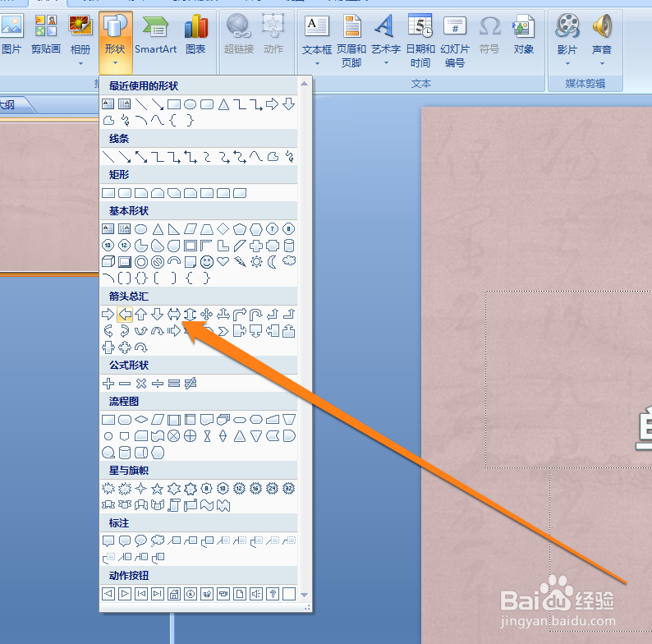Choose the up arrow shape in 箭头总汇
The image size is (652, 644).
pyautogui.click(x=141, y=314)
